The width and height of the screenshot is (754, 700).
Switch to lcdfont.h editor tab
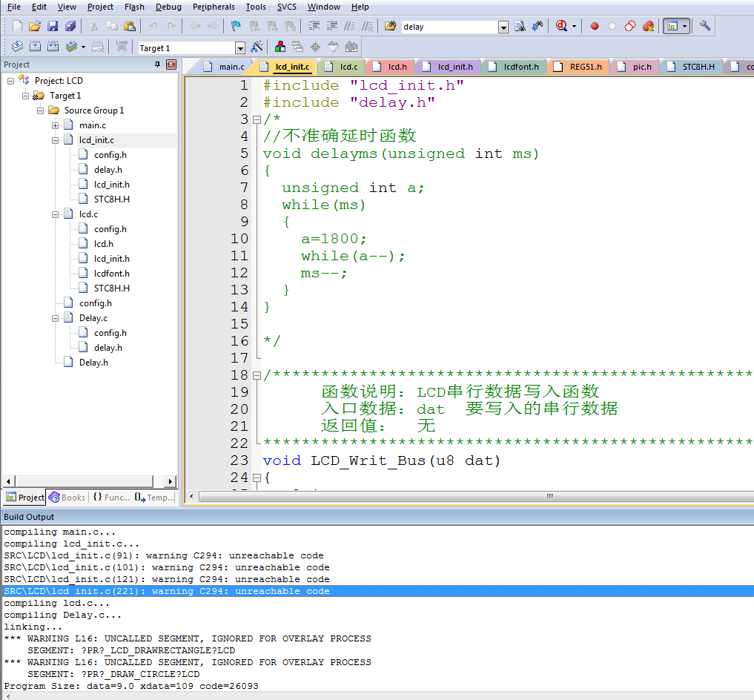[514, 67]
